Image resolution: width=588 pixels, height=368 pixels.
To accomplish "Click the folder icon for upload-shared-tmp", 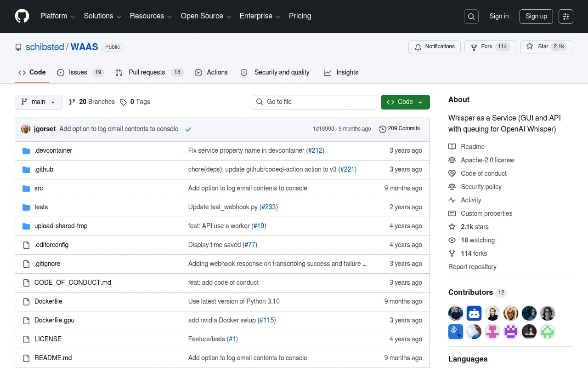I will pos(26,226).
